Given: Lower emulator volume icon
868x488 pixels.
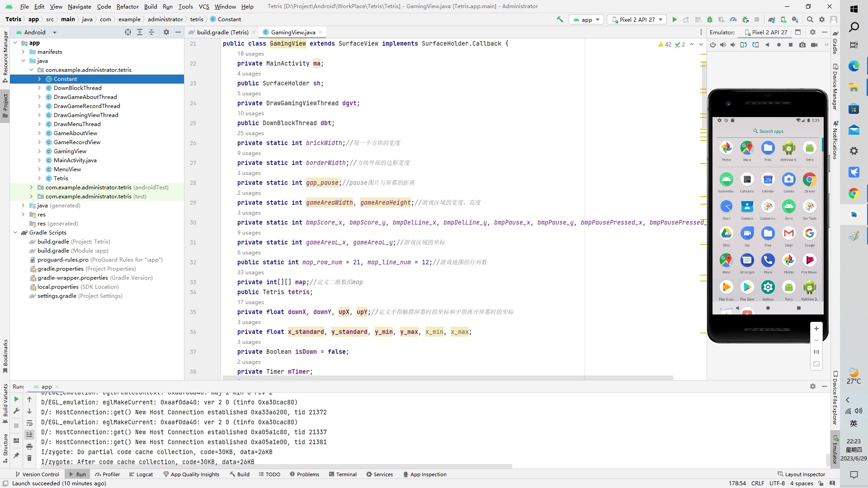Looking at the screenshot, I should (733, 45).
